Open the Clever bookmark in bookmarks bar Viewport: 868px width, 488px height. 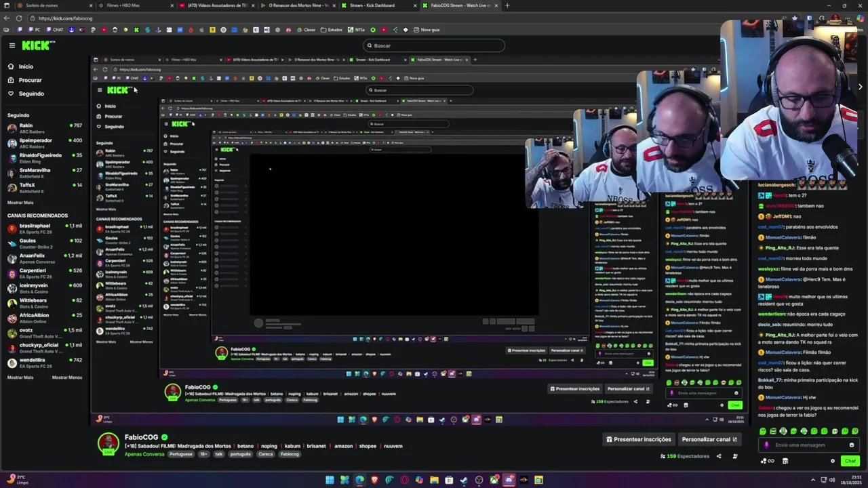[x=306, y=30]
